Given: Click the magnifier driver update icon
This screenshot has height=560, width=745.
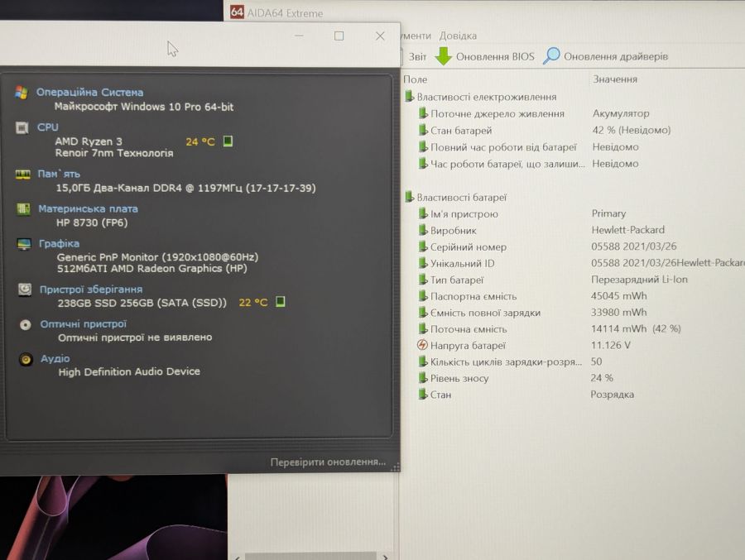Looking at the screenshot, I should coord(551,55).
